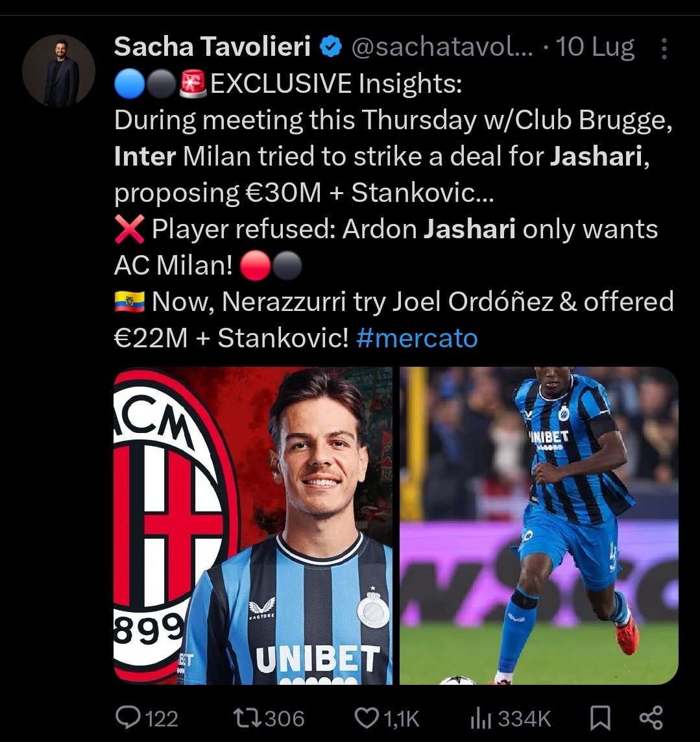Viewport: 700px width, 742px height.
Task: View the Ordóñez match photo
Action: [x=538, y=525]
